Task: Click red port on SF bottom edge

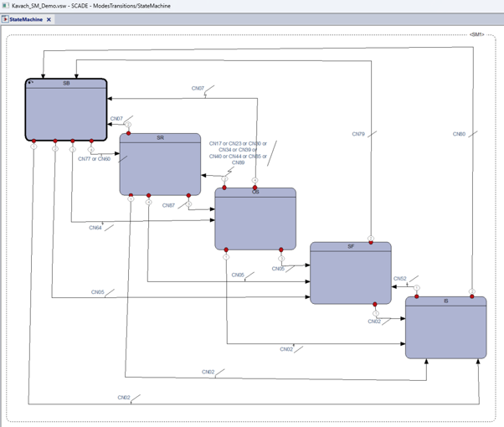Action: coord(375,304)
